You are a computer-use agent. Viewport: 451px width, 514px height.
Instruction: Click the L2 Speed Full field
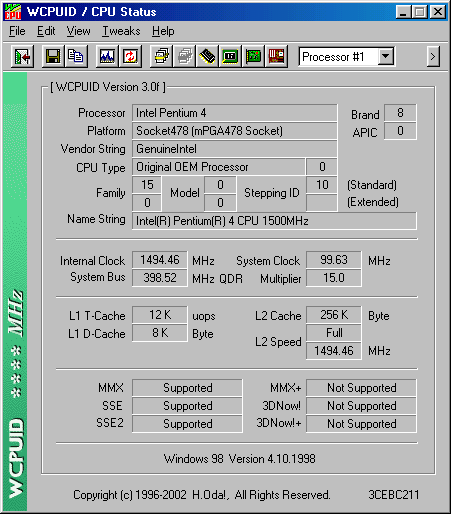pyautogui.click(x=334, y=333)
